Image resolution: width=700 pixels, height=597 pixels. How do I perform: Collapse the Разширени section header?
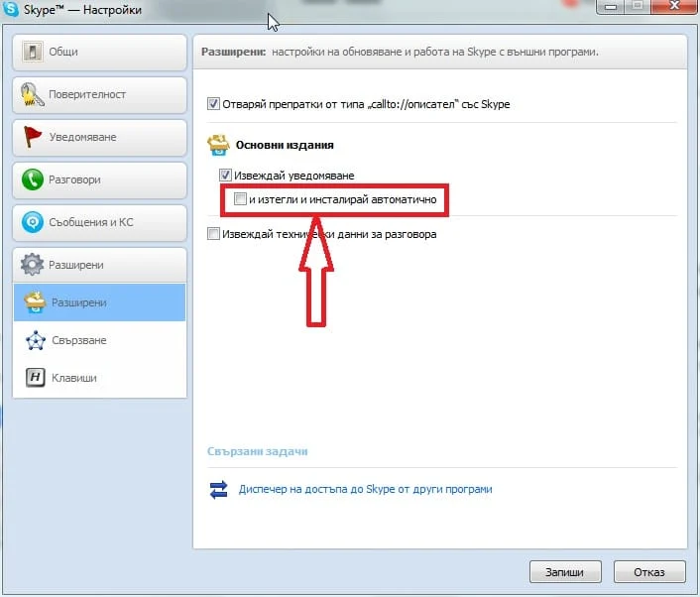click(x=99, y=265)
